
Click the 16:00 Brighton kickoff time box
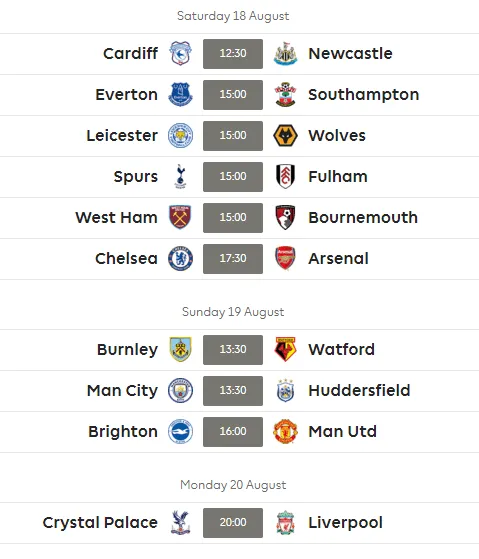(x=233, y=432)
